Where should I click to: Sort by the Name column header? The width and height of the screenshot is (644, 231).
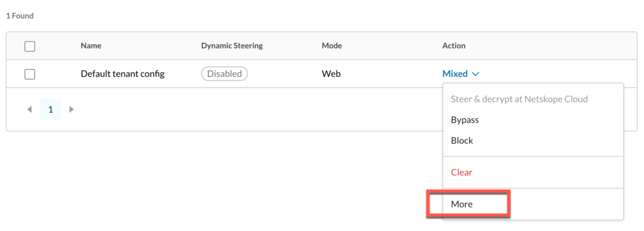coord(91,46)
